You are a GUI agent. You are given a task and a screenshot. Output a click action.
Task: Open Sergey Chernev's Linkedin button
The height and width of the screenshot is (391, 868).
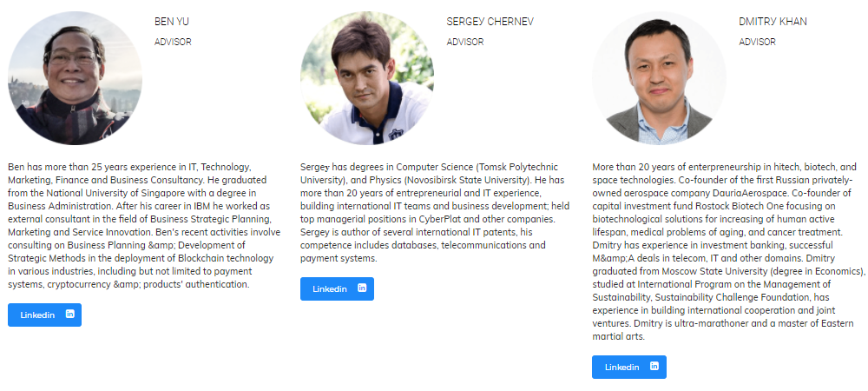(337, 288)
